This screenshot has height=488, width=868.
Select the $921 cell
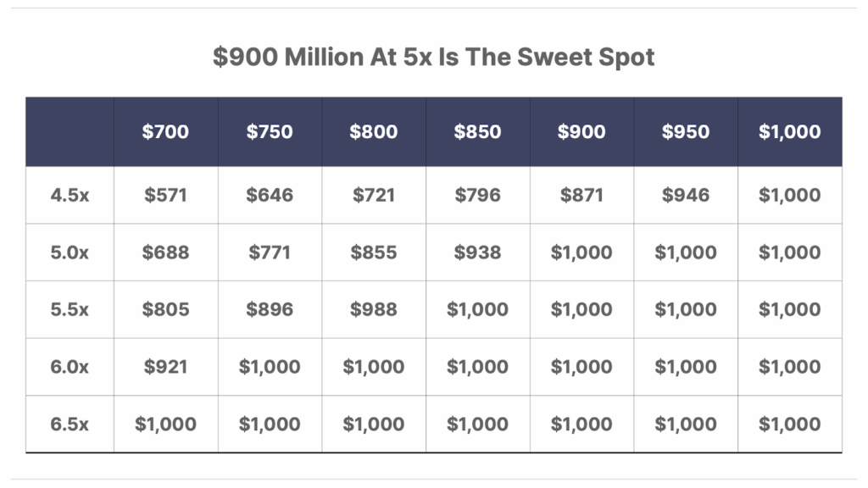pyautogui.click(x=166, y=367)
